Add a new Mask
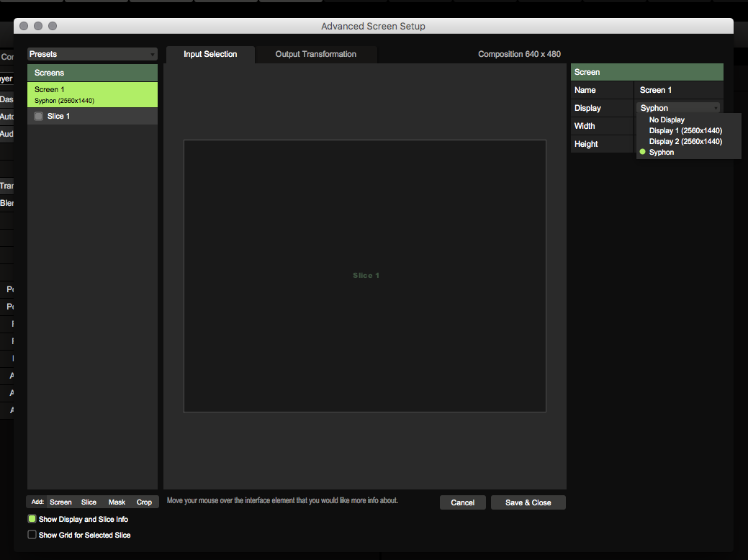 pos(117,502)
